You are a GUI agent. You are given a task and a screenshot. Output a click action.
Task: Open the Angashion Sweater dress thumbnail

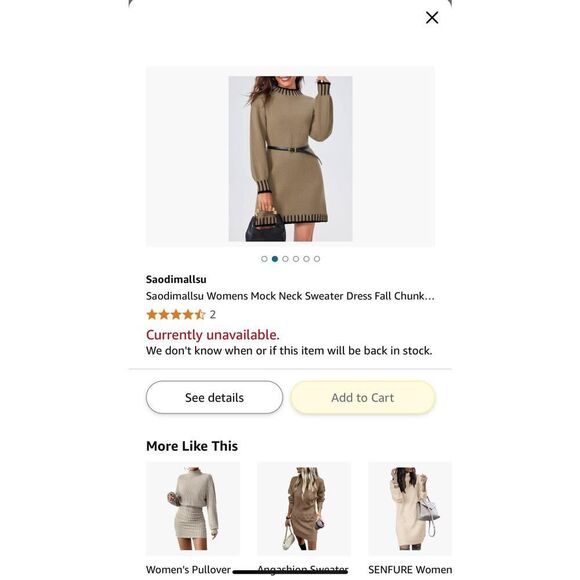pyautogui.click(x=304, y=509)
